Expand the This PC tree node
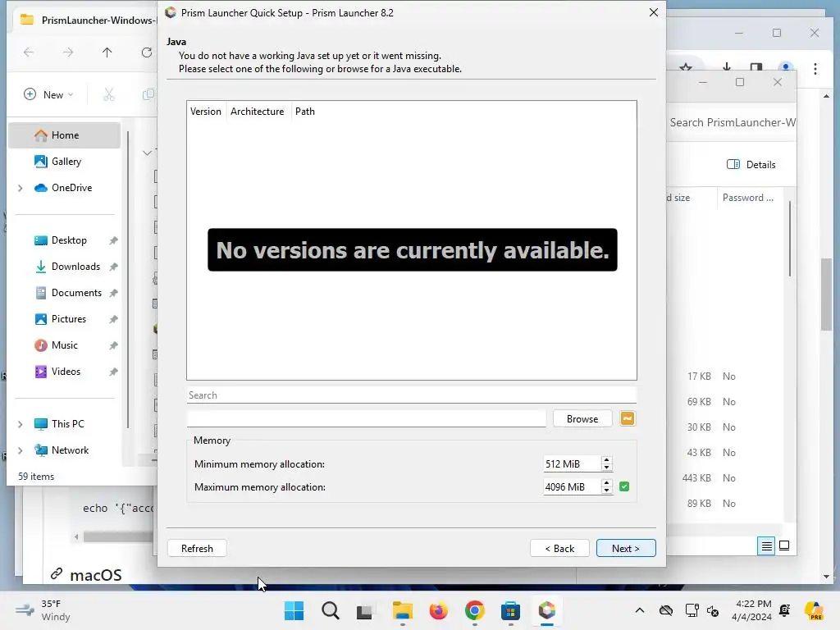 coord(21,424)
